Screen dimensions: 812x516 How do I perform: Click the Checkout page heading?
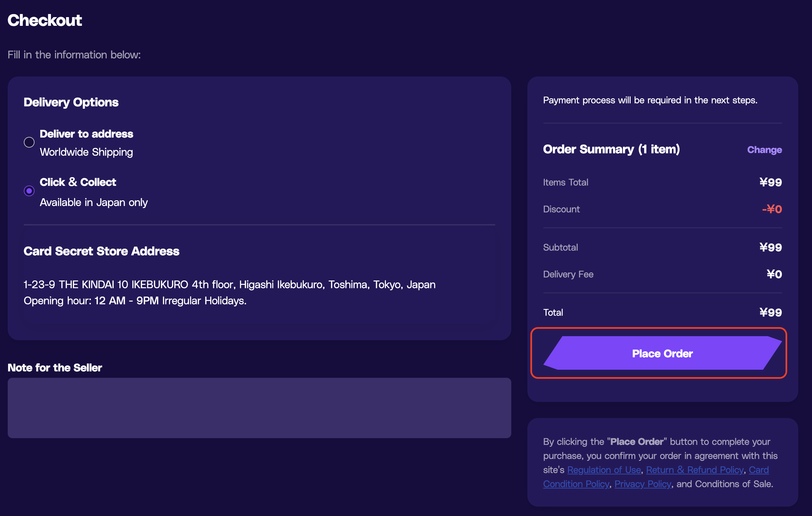click(x=45, y=20)
